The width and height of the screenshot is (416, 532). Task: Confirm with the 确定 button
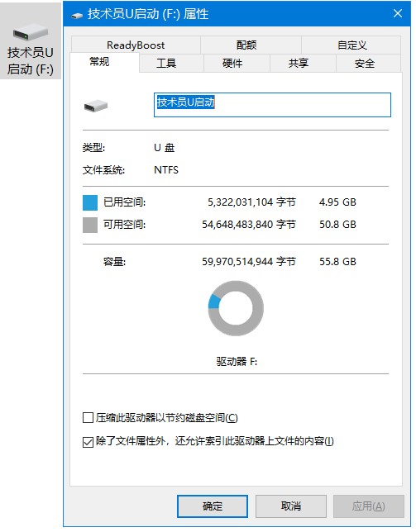pyautogui.click(x=213, y=506)
